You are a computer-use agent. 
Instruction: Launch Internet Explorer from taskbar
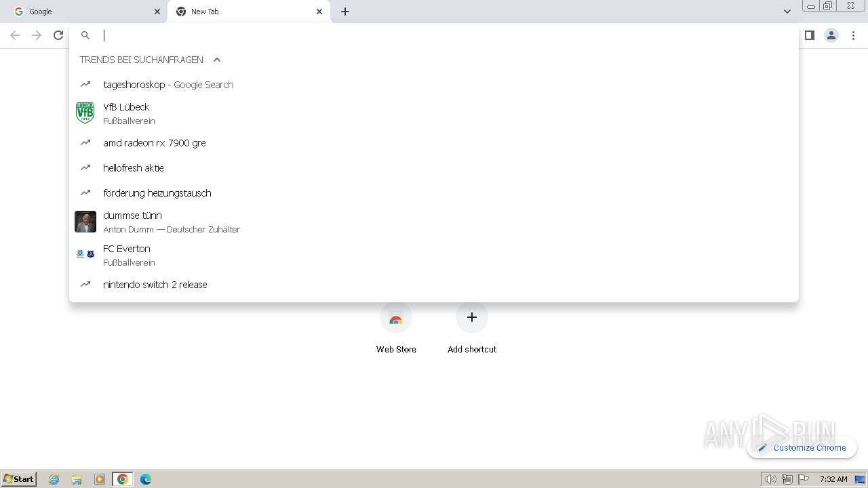[54, 479]
